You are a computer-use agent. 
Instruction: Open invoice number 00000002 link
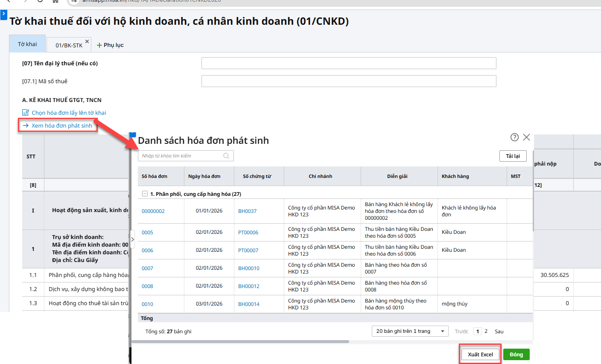click(153, 211)
